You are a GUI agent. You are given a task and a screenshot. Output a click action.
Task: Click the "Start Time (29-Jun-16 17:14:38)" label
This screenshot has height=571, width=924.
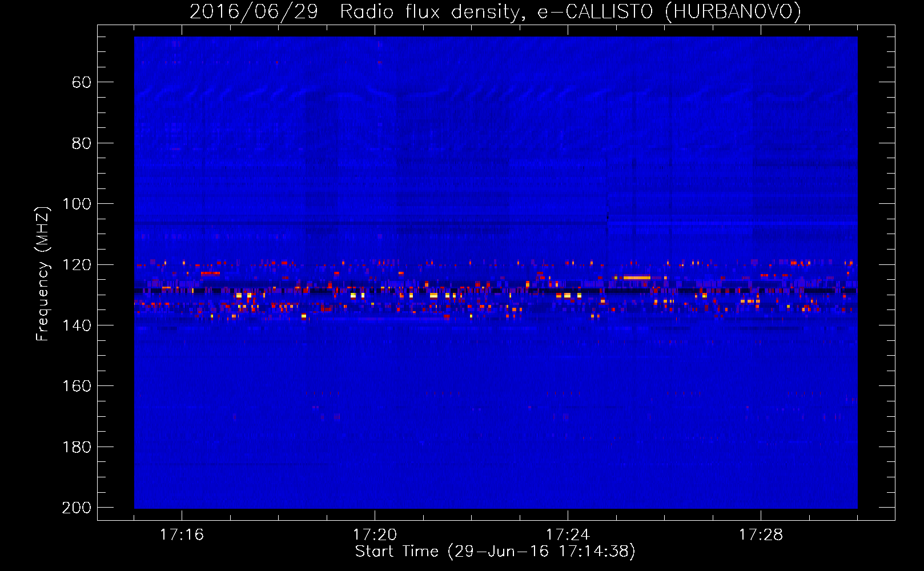[x=495, y=552]
